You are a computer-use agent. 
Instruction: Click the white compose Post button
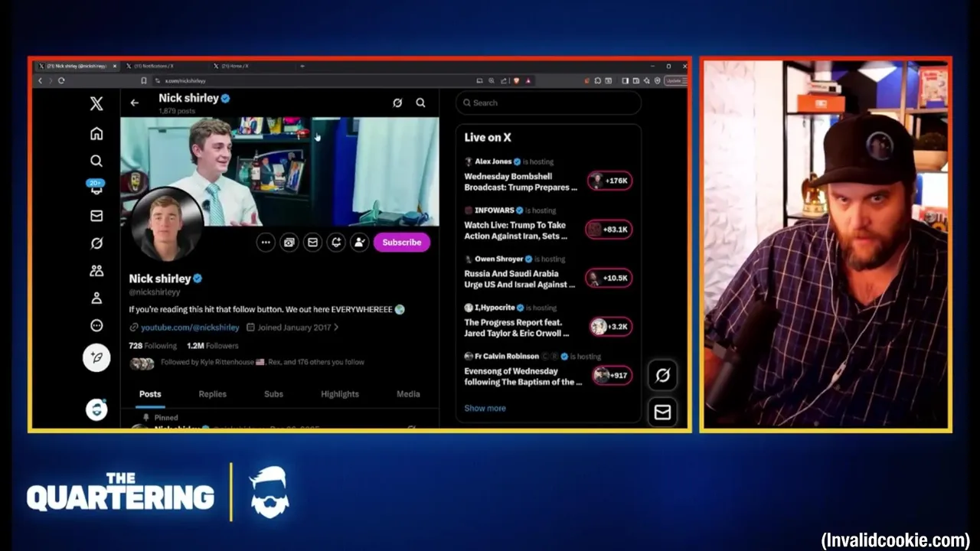[96, 358]
